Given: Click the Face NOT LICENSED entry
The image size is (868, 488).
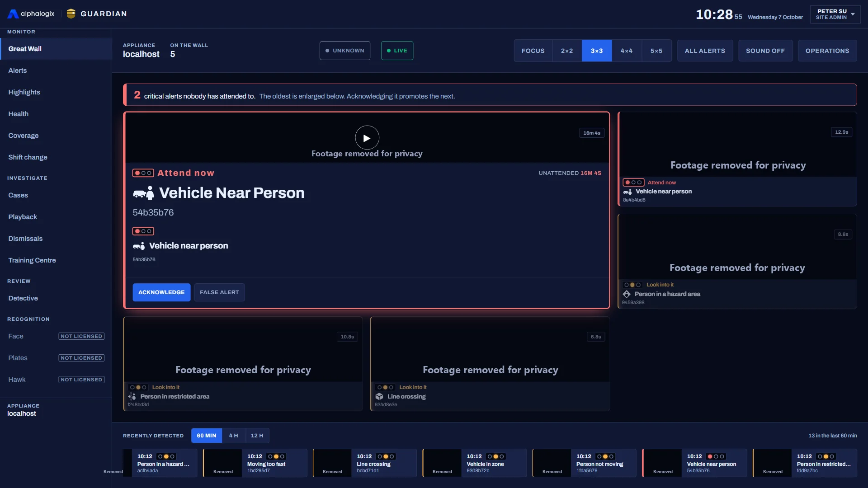Looking at the screenshot, I should [56, 336].
